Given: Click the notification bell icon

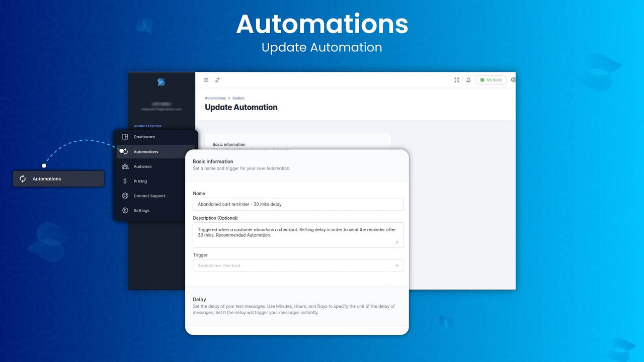Looking at the screenshot, I should tap(468, 79).
